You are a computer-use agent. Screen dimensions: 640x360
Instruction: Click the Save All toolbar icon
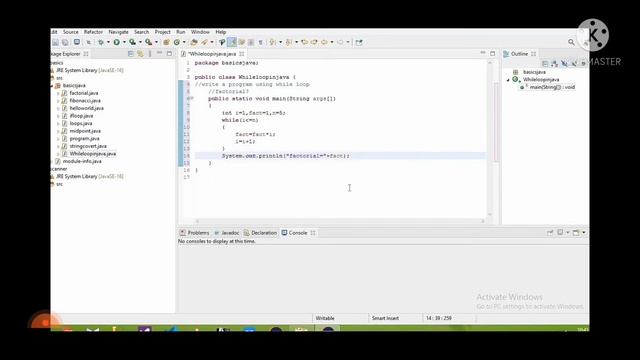(x=65, y=42)
